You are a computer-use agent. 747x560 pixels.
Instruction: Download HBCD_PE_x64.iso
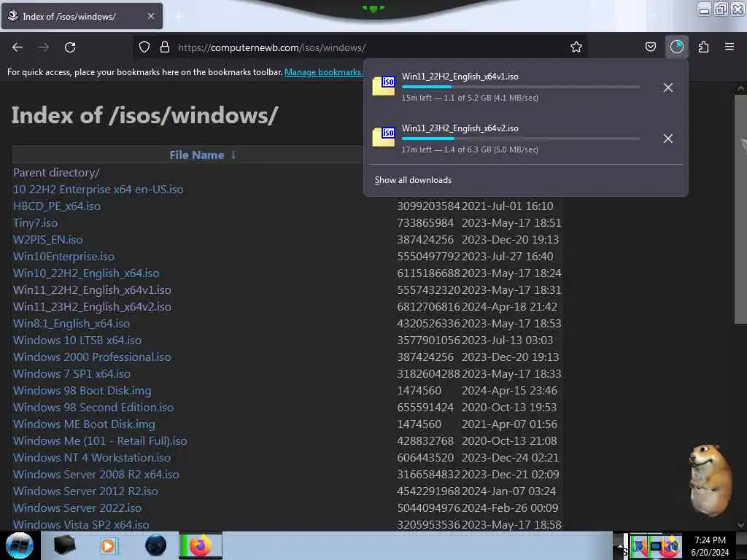coord(57,206)
